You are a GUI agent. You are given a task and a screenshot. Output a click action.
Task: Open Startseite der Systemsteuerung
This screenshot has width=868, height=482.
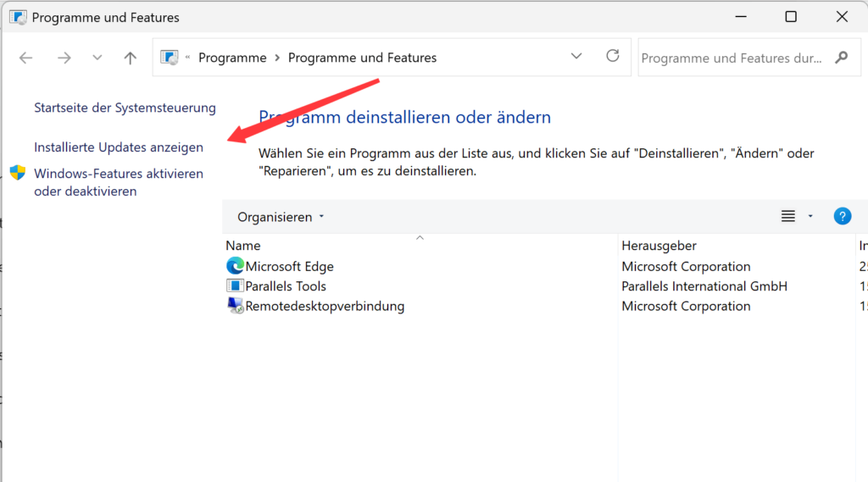tap(125, 108)
